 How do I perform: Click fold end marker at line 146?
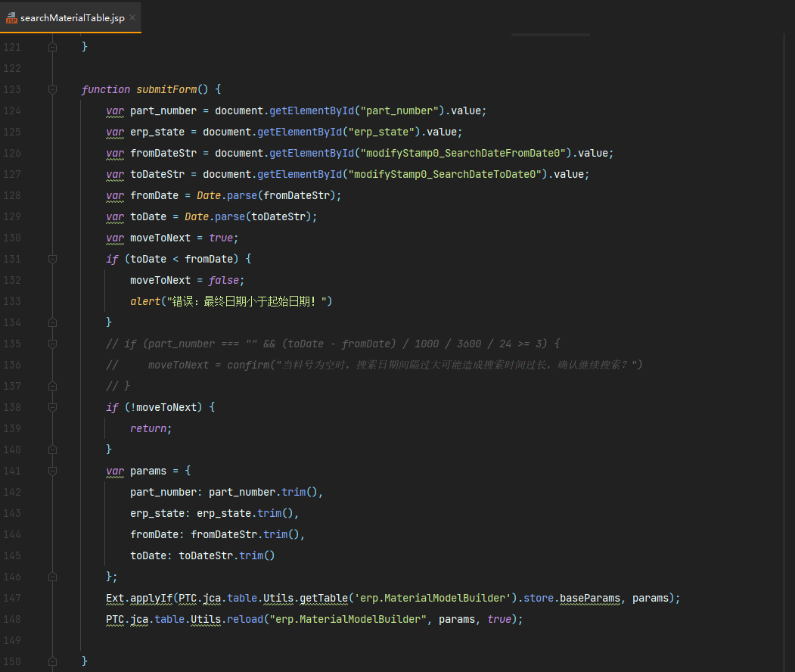52,577
